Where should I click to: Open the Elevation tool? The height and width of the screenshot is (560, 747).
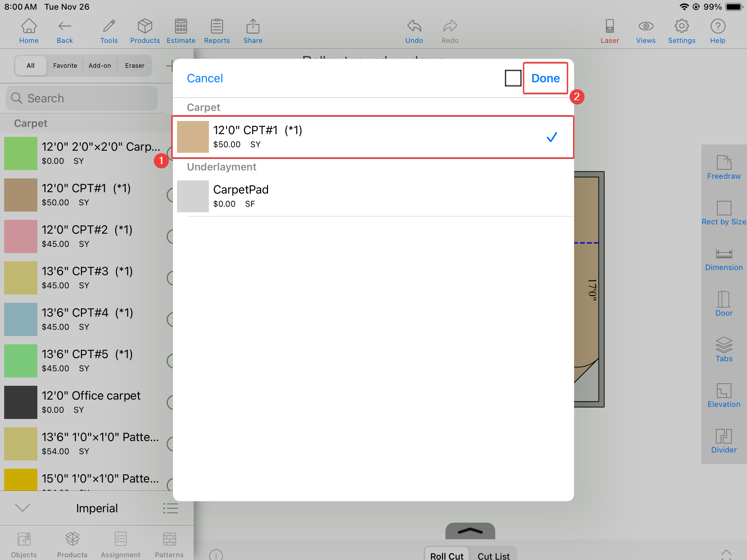723,395
